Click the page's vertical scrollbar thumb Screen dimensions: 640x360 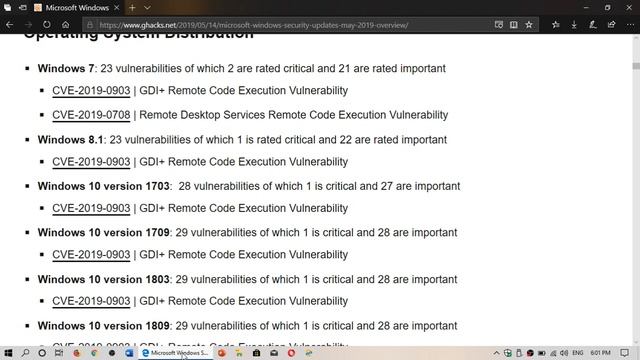click(x=636, y=66)
